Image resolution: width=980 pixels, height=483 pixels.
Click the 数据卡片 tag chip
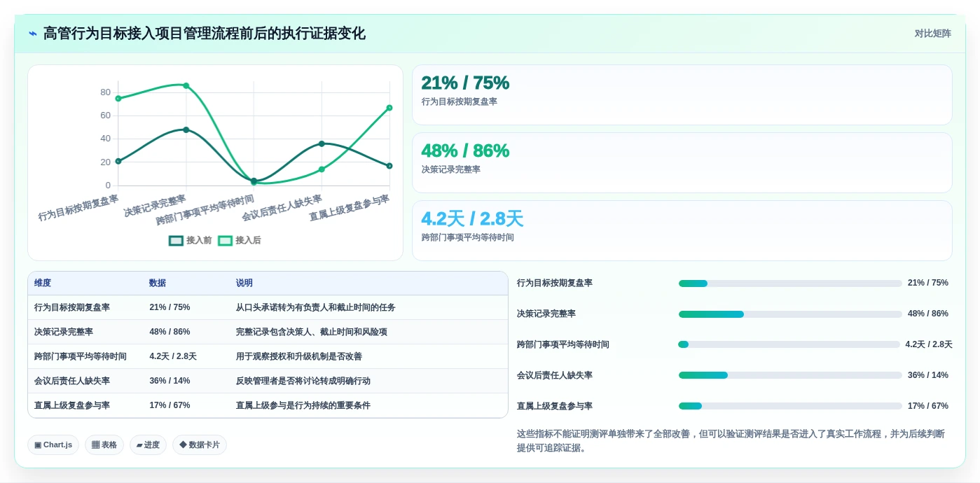(200, 444)
